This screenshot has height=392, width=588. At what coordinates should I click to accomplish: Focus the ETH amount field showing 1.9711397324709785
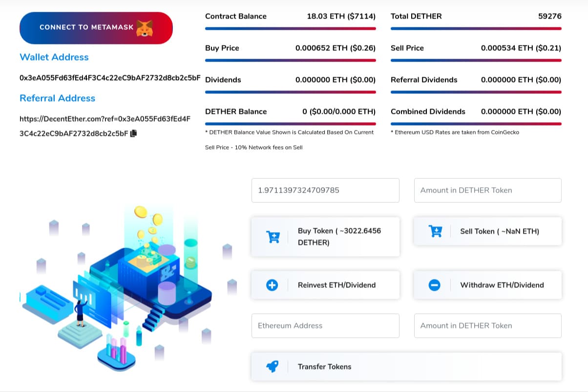(x=325, y=190)
